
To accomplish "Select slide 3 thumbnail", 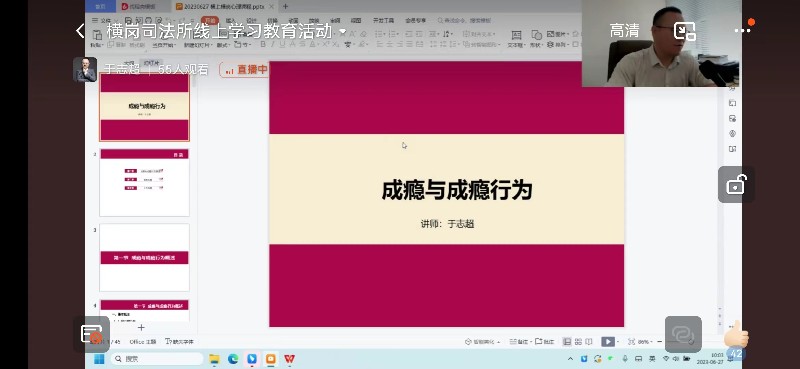I will tap(144, 257).
